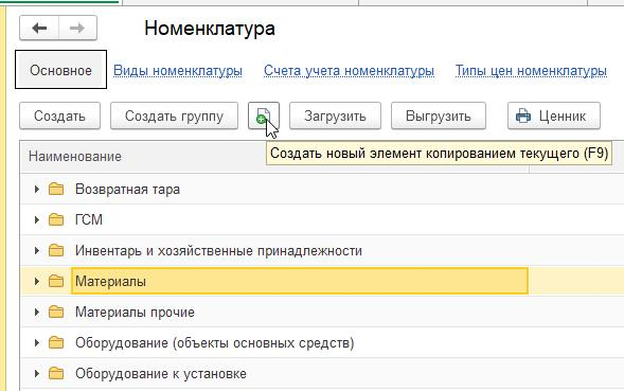Sort by the Наименование column header
The height and width of the screenshot is (391, 624).
click(75, 156)
